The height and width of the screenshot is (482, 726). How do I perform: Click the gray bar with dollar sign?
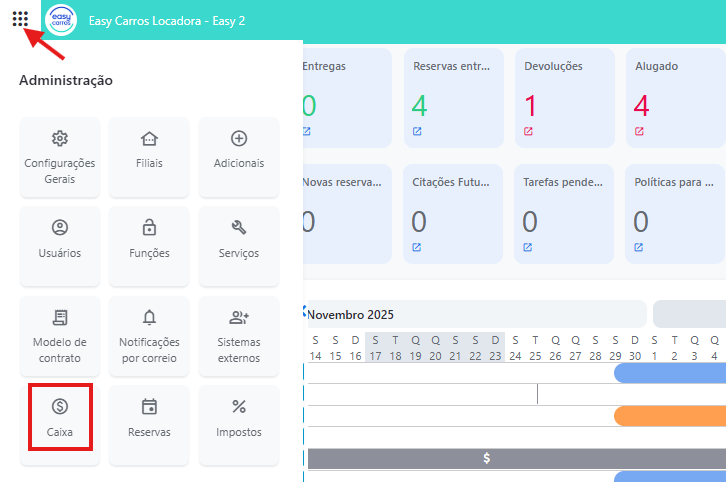[x=487, y=458]
